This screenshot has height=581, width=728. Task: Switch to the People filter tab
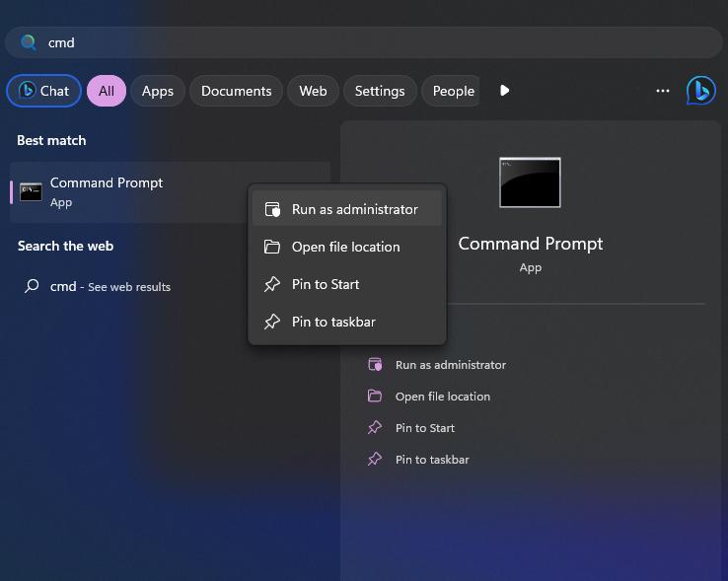pyautogui.click(x=451, y=91)
